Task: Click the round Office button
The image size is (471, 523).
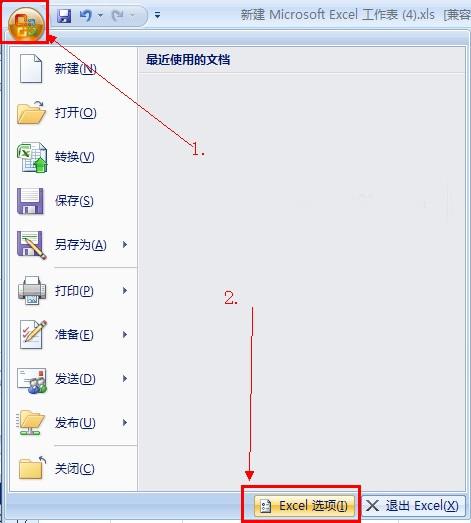Action: click(x=26, y=24)
